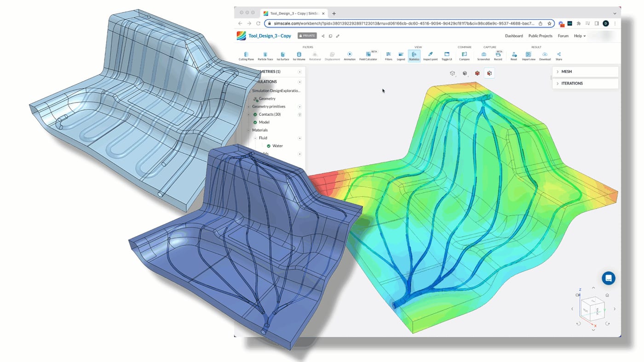The height and width of the screenshot is (362, 644).
Task: Open the Animation filter
Action: 350,56
